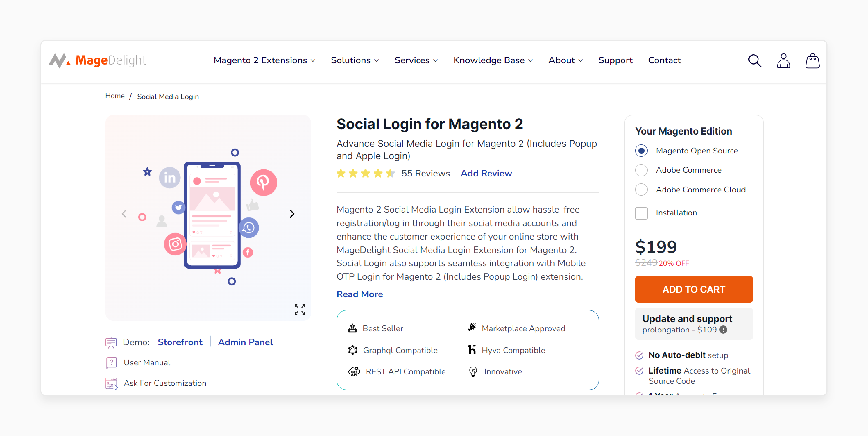This screenshot has width=868, height=436.
Task: Open the Support menu item
Action: click(x=615, y=60)
